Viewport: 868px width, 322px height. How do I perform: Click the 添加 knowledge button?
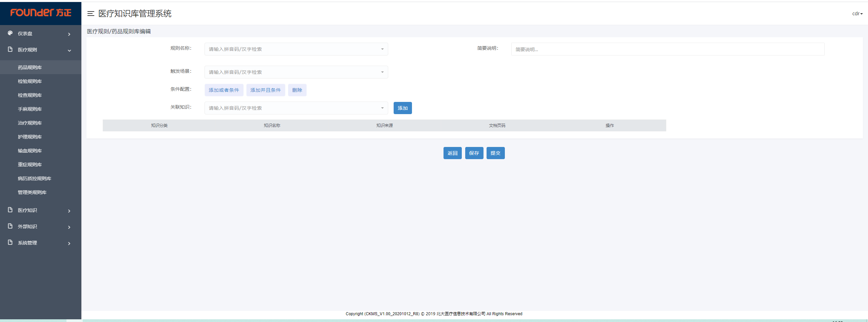click(x=402, y=108)
